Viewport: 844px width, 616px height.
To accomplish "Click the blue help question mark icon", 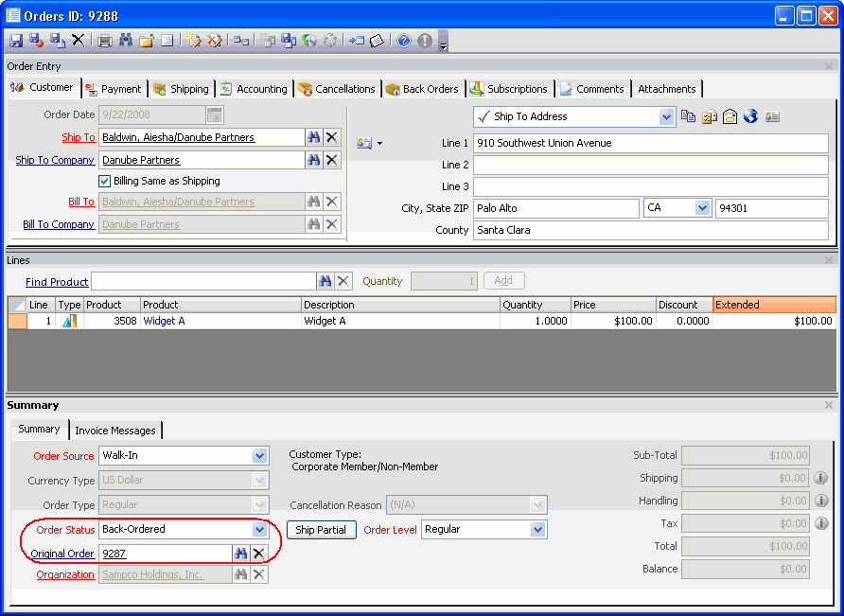I will point(404,41).
